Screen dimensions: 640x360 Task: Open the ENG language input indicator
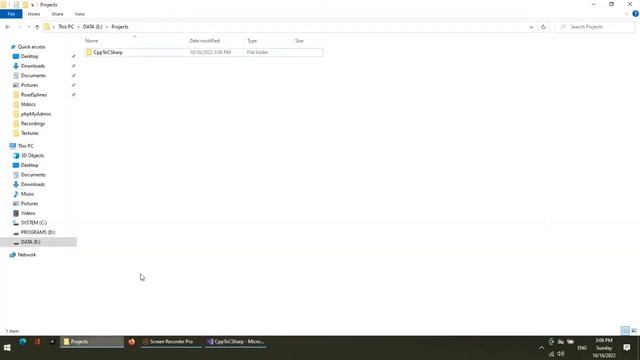click(582, 348)
